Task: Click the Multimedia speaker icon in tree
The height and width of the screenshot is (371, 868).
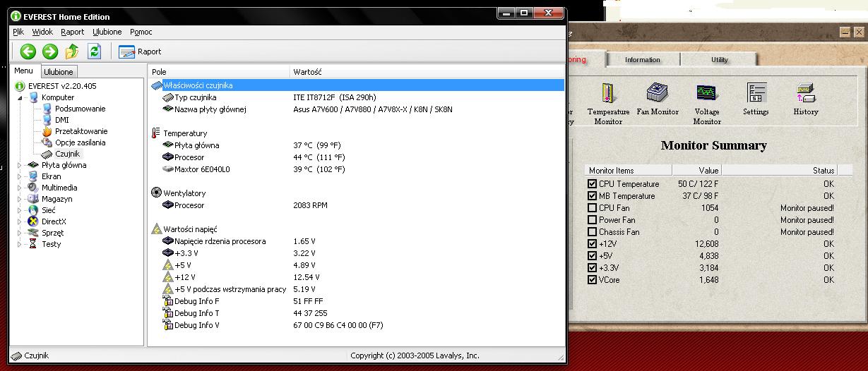Action: tap(32, 188)
